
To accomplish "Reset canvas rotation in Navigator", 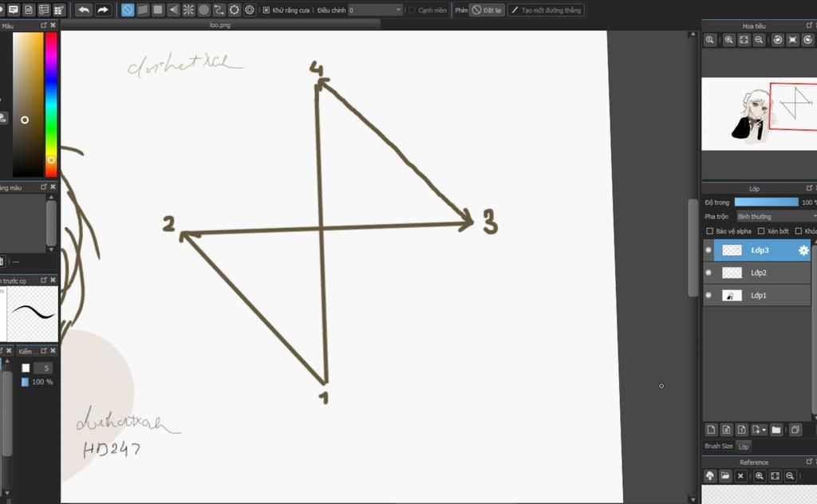I will pyautogui.click(x=792, y=40).
